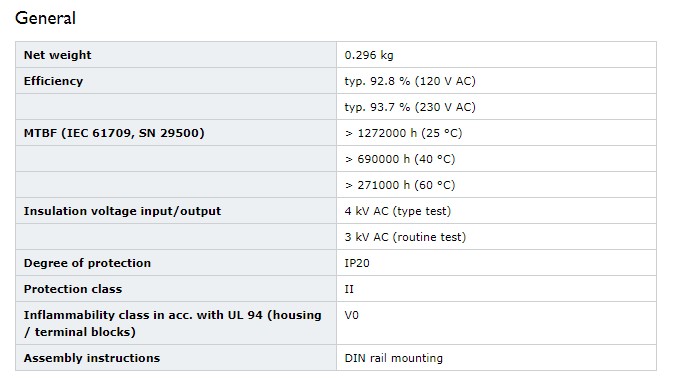673x392 pixels.
Task: Select MTBF (IEC 61709, SN 29500) label
Action: pyautogui.click(x=114, y=133)
